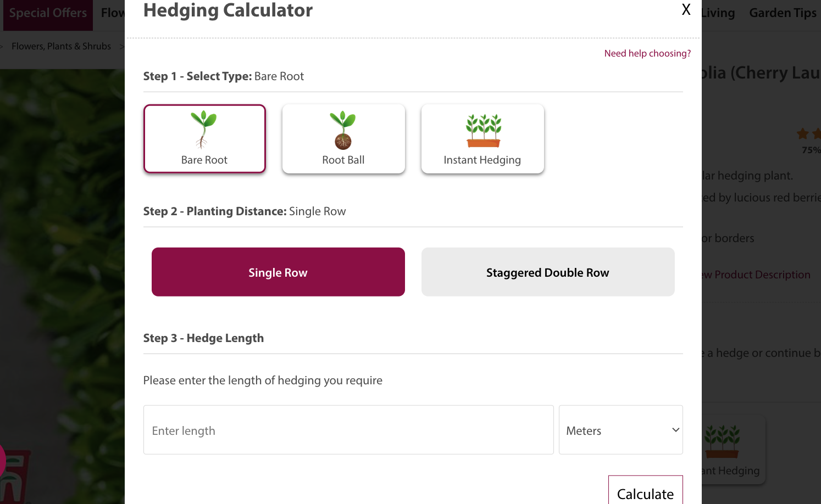The width and height of the screenshot is (821, 504).
Task: Open the Special Offers menu
Action: click(x=48, y=12)
